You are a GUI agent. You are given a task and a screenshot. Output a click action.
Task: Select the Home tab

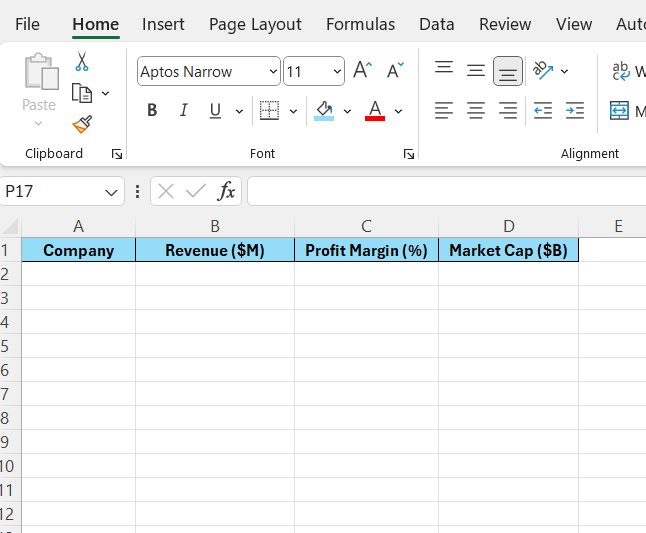click(x=96, y=24)
